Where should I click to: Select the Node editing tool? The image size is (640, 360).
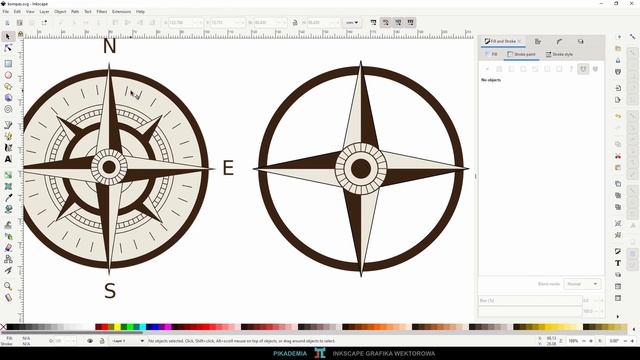tap(8, 48)
